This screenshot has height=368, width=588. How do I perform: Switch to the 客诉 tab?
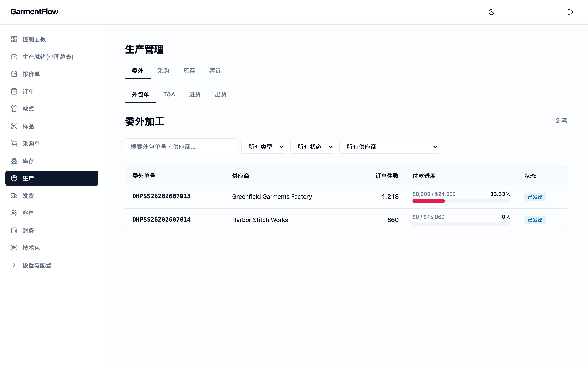click(x=215, y=71)
